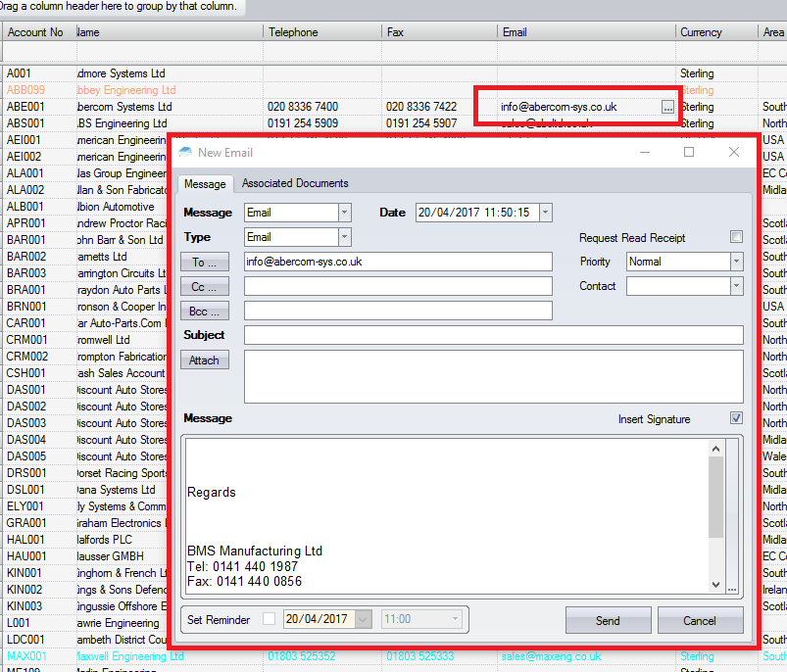Tick the Set Reminder checkbox
787x672 pixels.
270,619
